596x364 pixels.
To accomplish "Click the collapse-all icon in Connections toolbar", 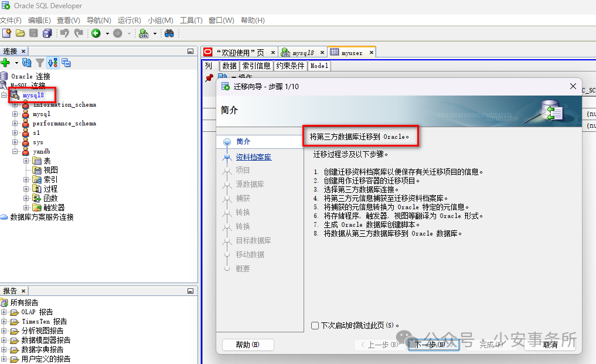I will click(x=66, y=62).
